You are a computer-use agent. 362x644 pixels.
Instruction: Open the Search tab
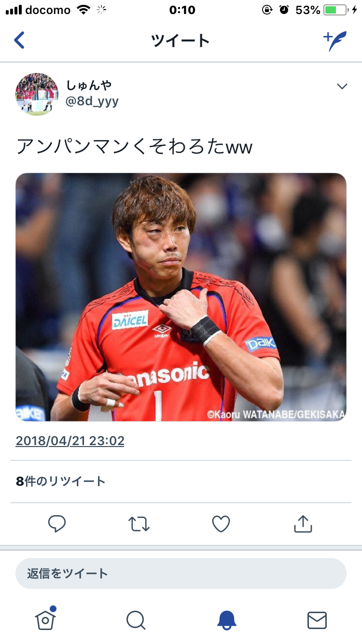point(136,620)
